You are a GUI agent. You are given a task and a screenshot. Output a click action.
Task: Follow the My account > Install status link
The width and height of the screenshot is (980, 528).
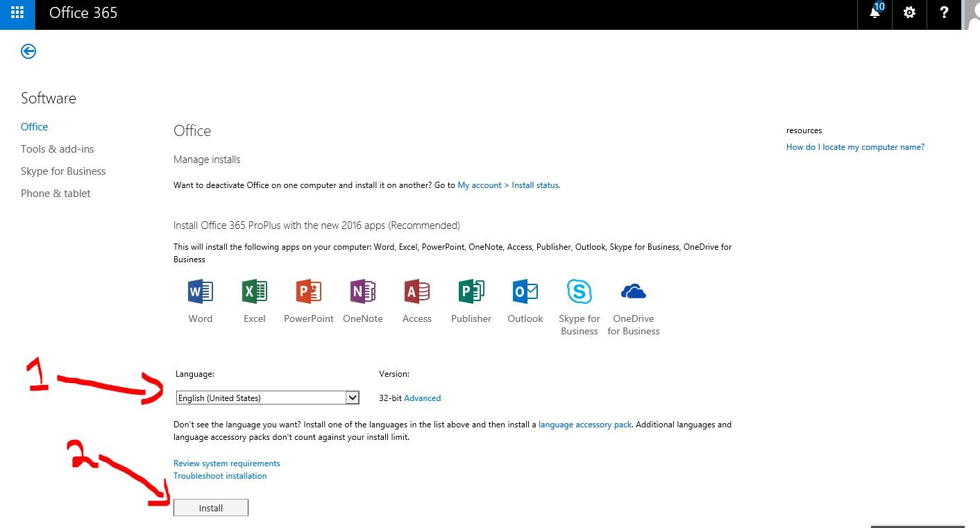[509, 185]
